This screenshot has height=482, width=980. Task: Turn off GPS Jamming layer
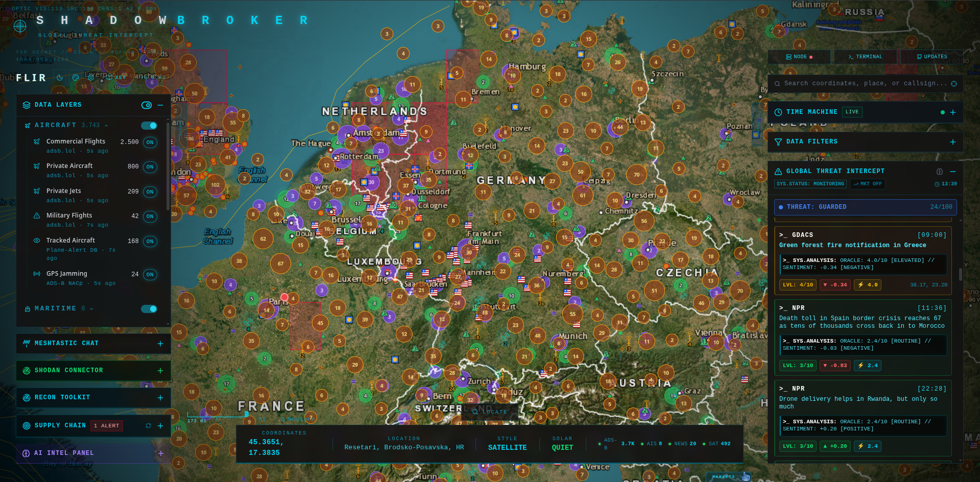150,275
